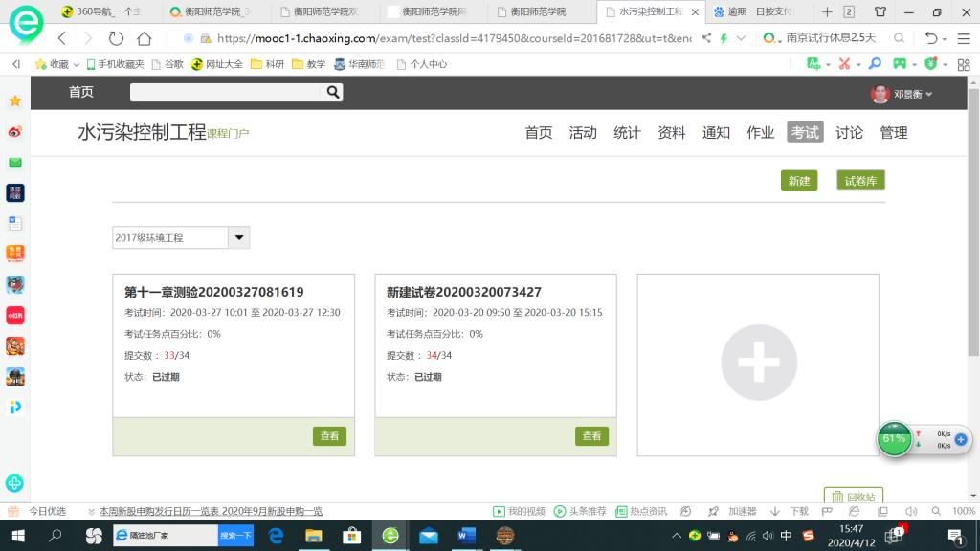Open the 试卷库 exam bank button

point(859,181)
